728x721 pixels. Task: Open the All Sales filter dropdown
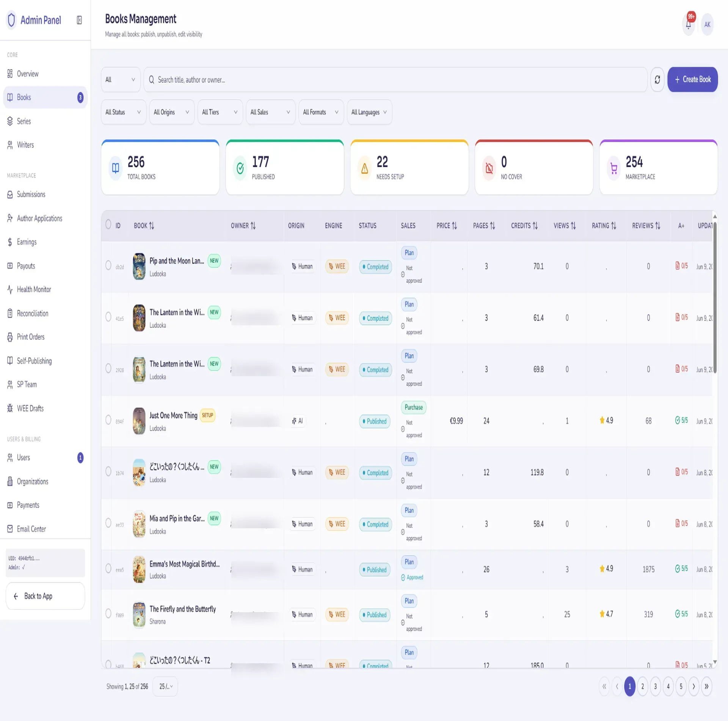tap(270, 112)
